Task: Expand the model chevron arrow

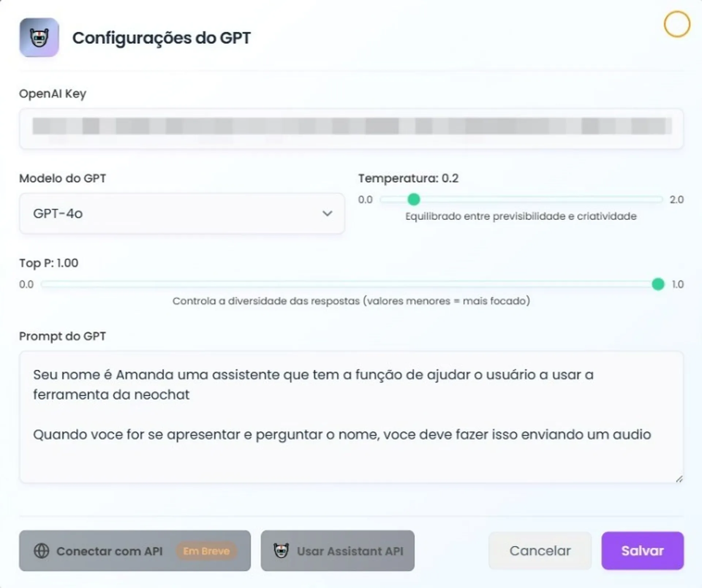Action: pos(327,213)
